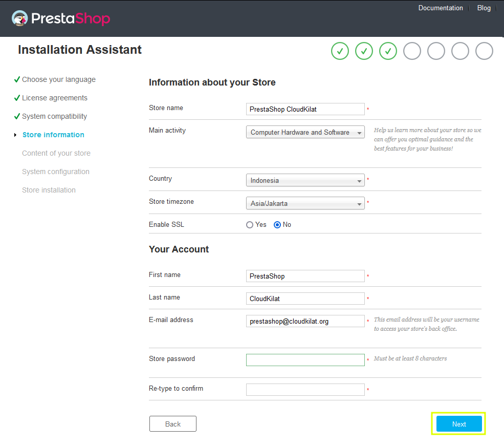
Task: Click the Back button
Action: (x=173, y=424)
